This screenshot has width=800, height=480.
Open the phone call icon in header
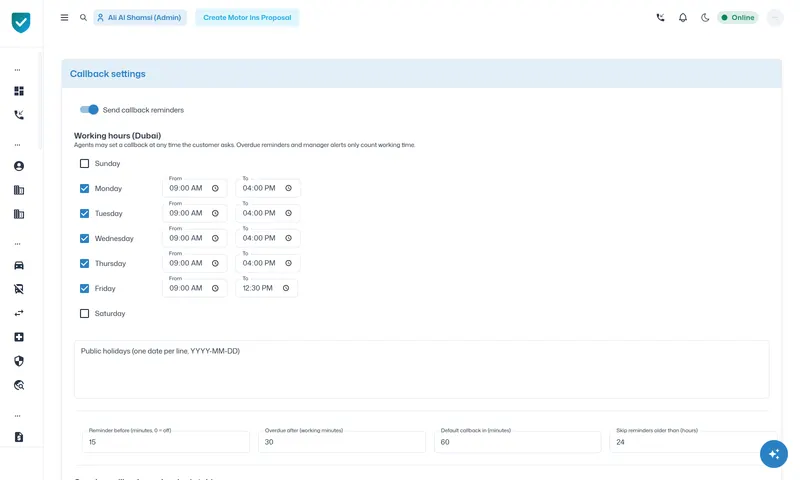[660, 17]
